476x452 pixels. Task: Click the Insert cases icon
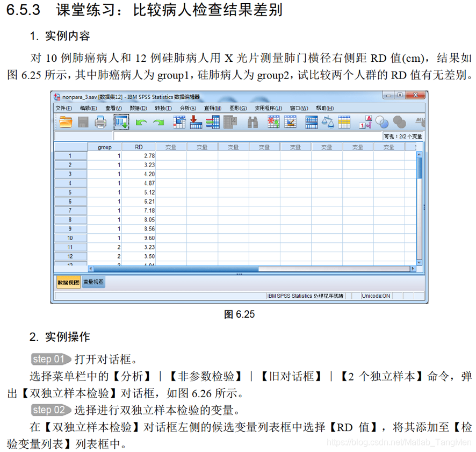[273, 122]
